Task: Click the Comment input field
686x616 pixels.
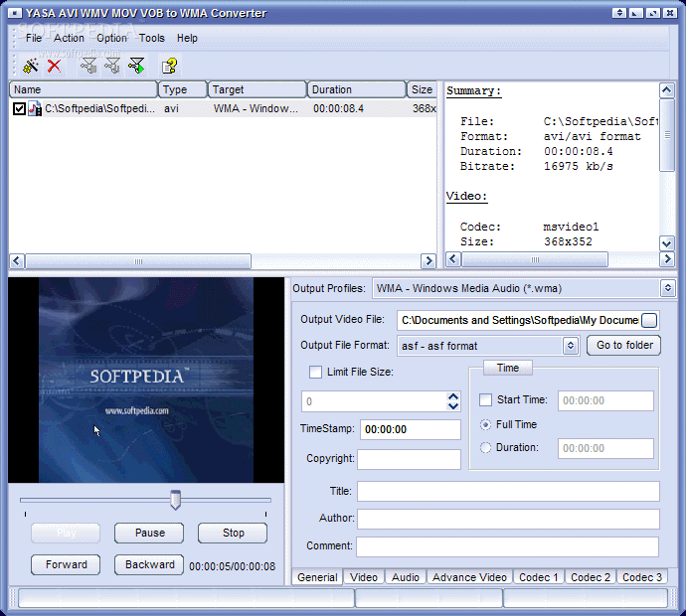Action: 507,546
